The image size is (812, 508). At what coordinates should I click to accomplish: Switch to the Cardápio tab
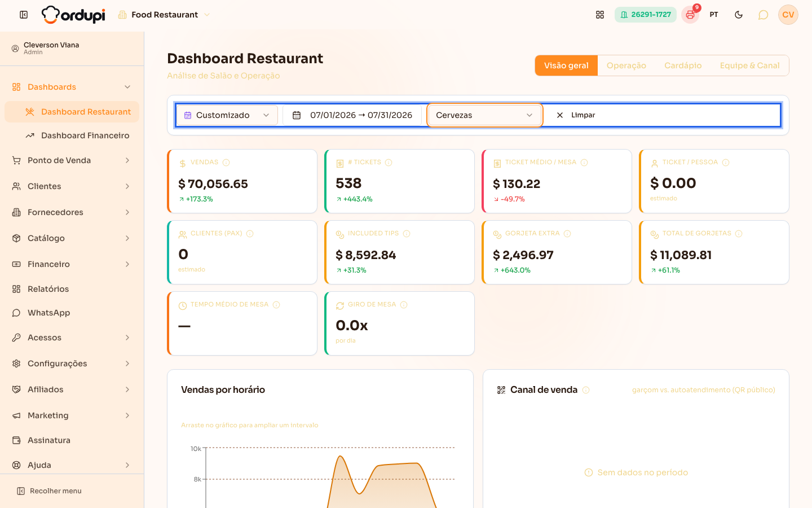[683, 65]
